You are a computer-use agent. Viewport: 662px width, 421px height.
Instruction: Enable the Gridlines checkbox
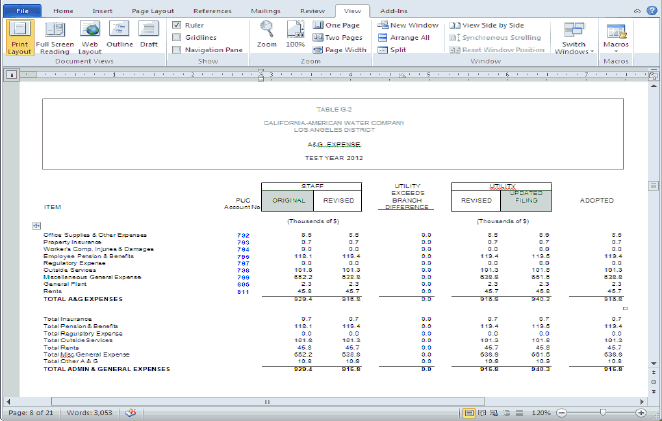[177, 36]
